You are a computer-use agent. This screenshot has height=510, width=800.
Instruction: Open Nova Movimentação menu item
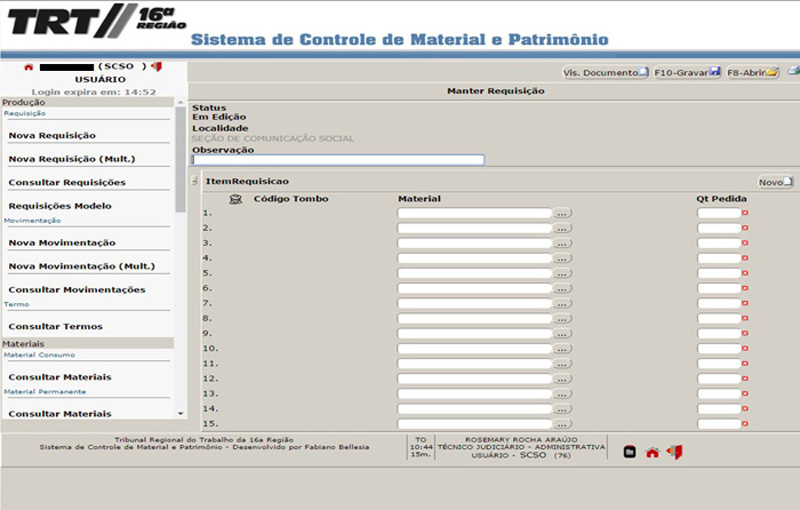pyautogui.click(x=62, y=243)
